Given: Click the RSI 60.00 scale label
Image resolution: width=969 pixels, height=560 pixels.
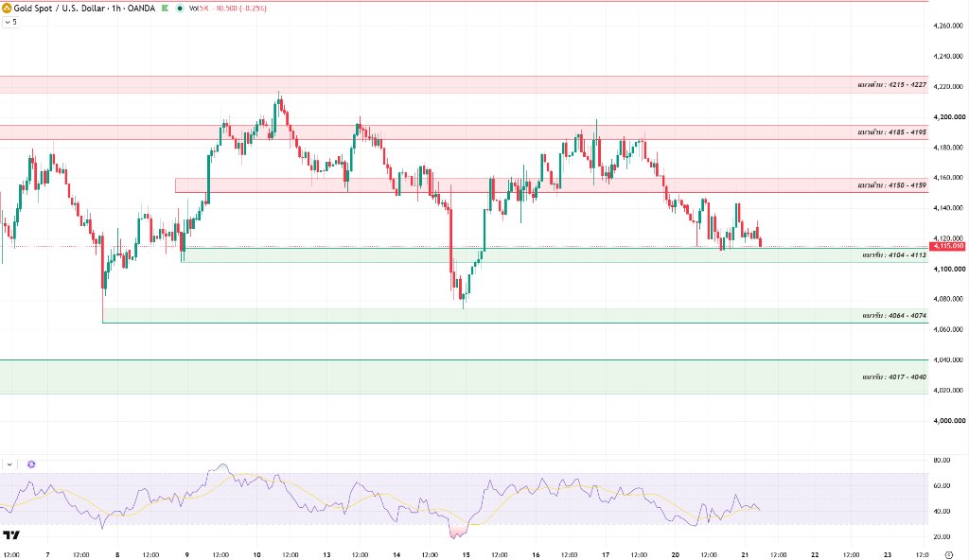Looking at the screenshot, I should pos(942,486).
